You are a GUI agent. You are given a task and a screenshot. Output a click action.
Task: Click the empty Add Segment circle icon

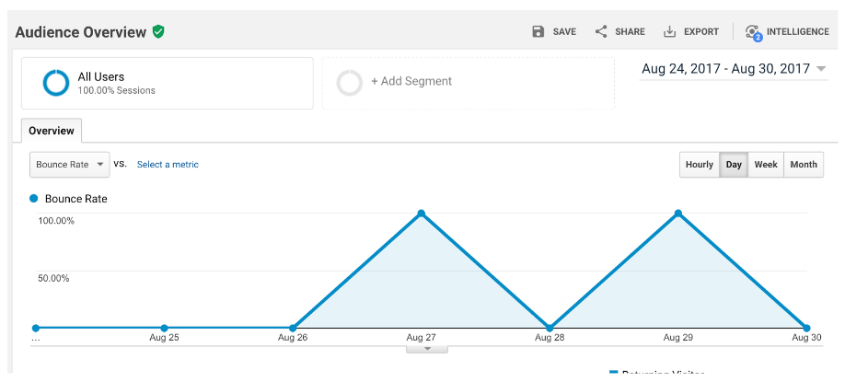point(350,83)
